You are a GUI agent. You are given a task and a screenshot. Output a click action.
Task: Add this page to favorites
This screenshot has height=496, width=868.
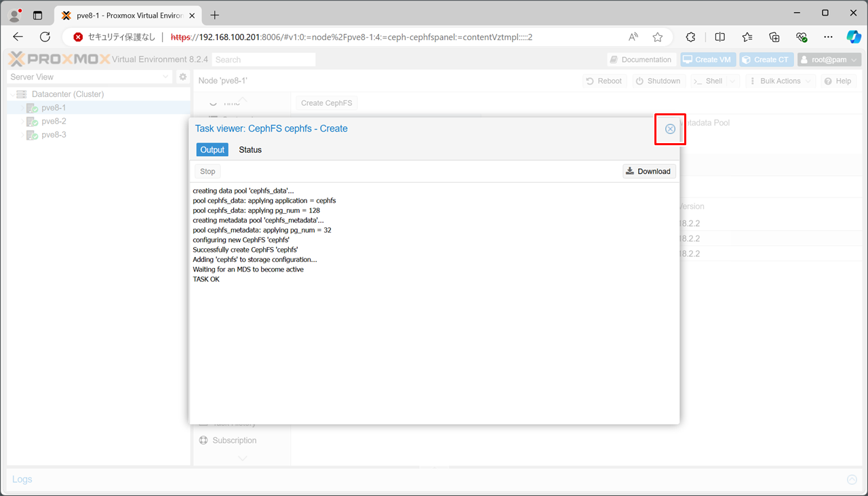(x=657, y=37)
